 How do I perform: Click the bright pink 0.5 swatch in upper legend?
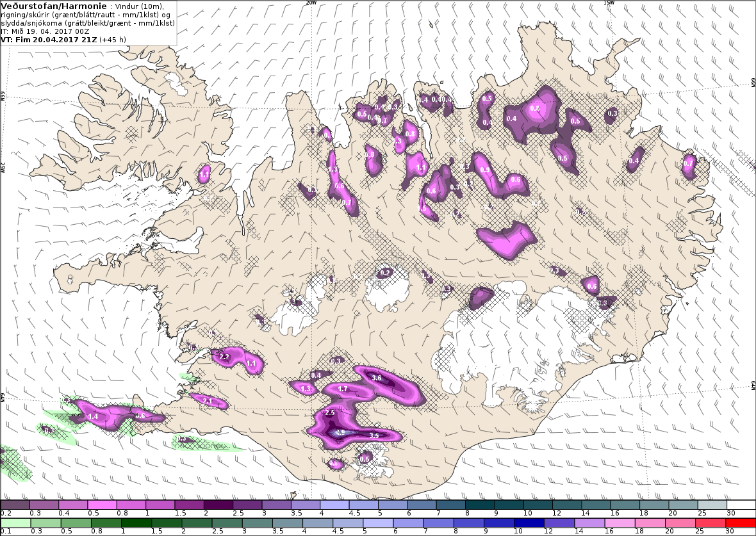pos(103,505)
